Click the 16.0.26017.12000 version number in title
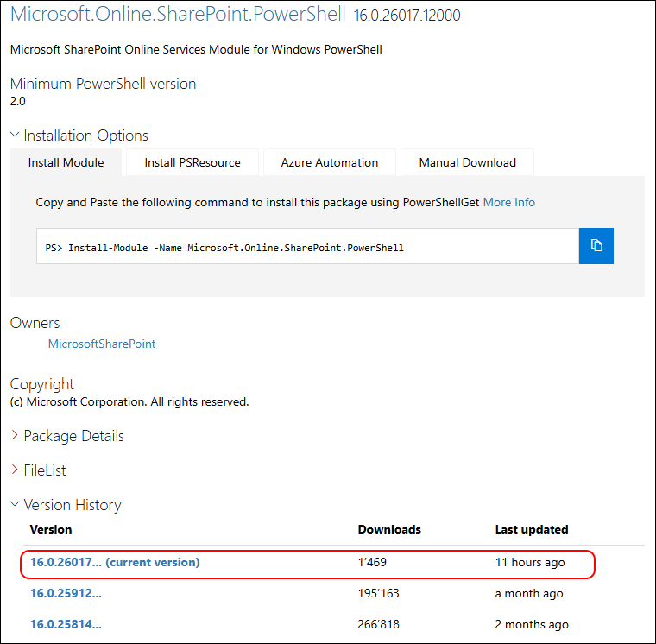 pos(407,16)
